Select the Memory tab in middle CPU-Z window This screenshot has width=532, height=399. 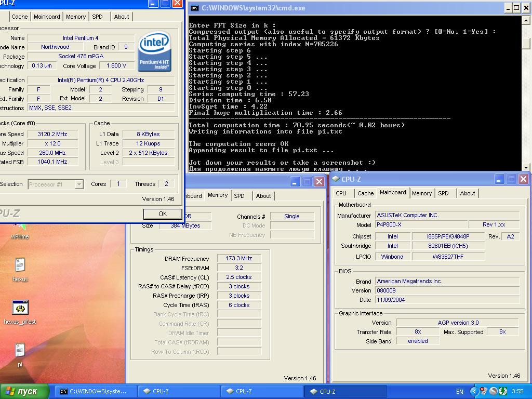218,195
